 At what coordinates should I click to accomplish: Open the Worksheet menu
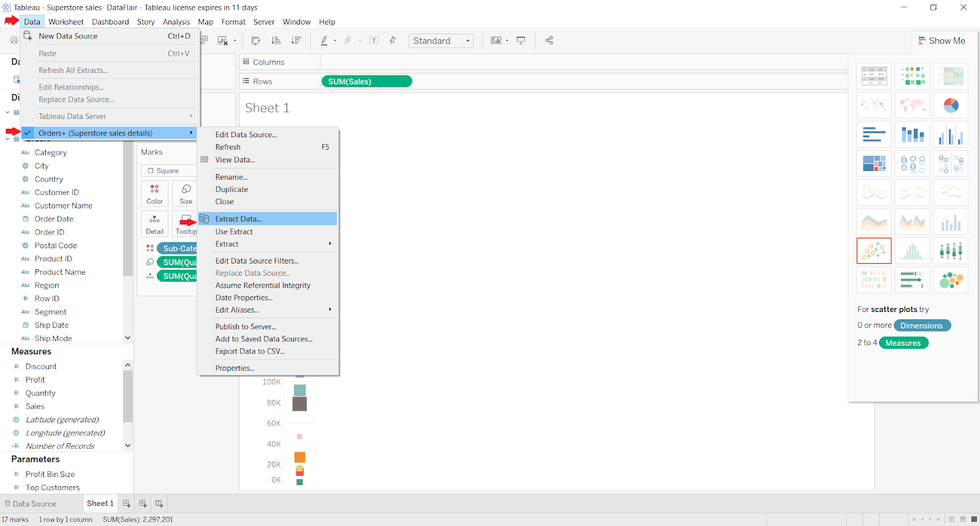coord(66,21)
